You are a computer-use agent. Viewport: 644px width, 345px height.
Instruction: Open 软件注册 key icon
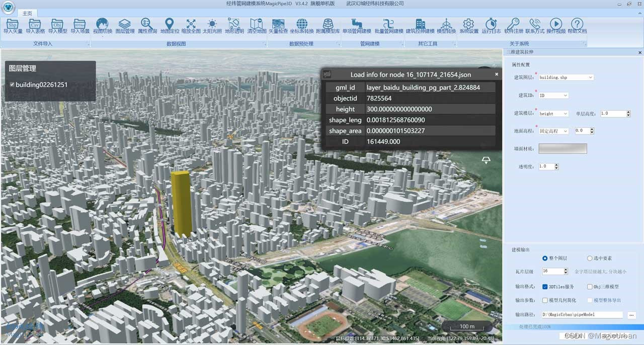tap(513, 24)
